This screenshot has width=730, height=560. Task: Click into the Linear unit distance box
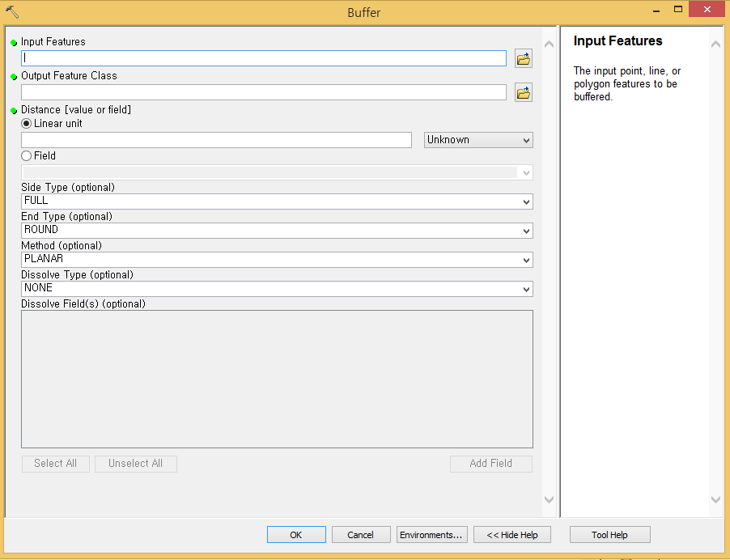216,140
